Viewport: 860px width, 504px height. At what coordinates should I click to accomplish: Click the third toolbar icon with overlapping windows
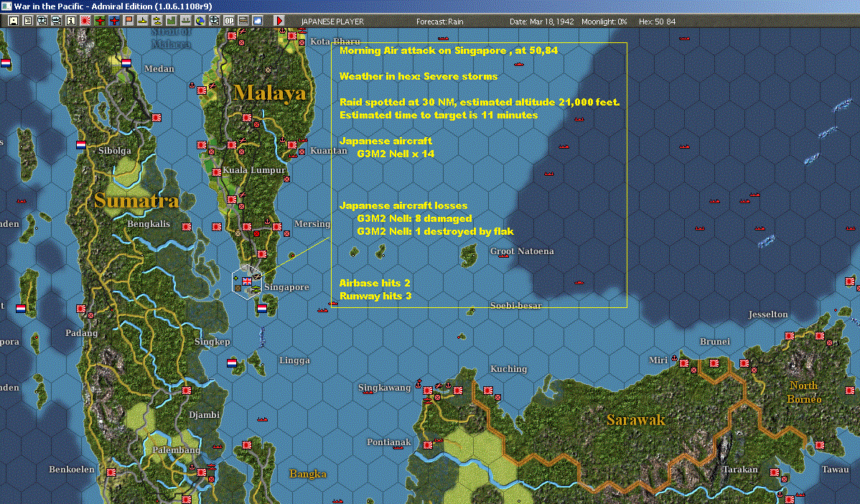pos(42,21)
